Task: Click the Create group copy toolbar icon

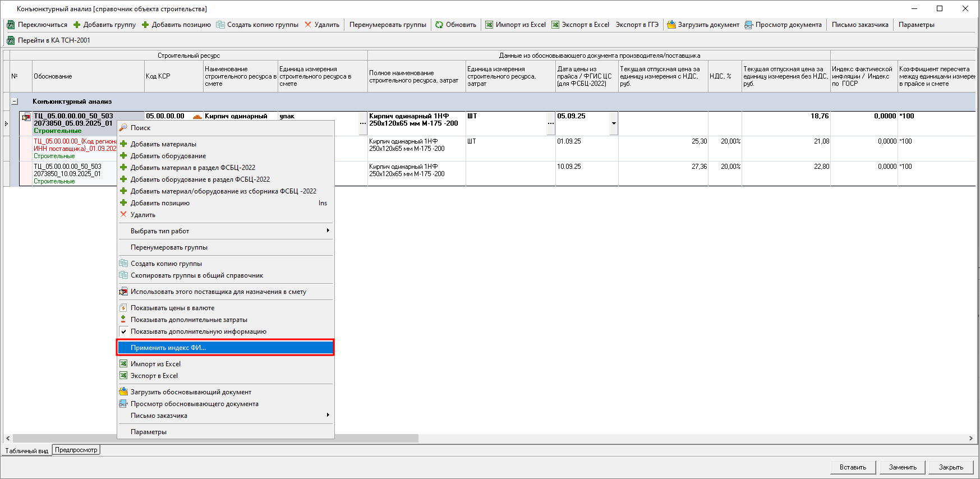Action: click(x=220, y=25)
